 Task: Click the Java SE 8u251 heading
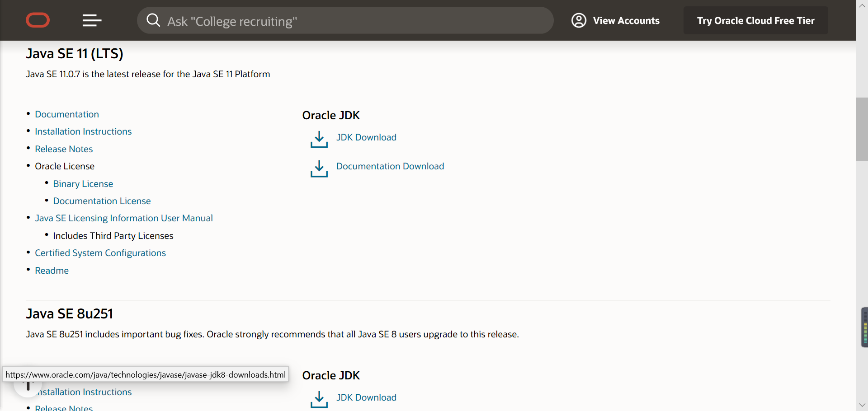point(70,313)
